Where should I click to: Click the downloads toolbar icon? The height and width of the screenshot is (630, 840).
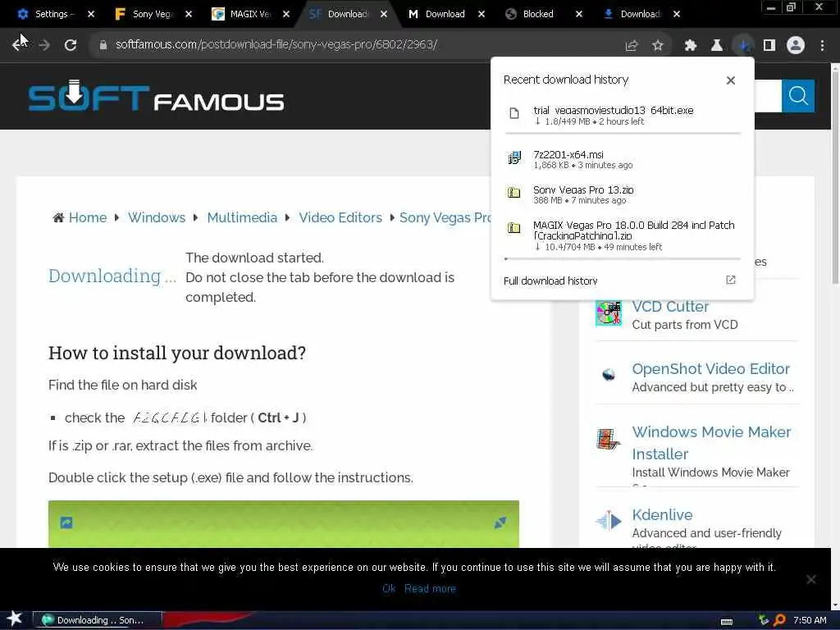(743, 46)
